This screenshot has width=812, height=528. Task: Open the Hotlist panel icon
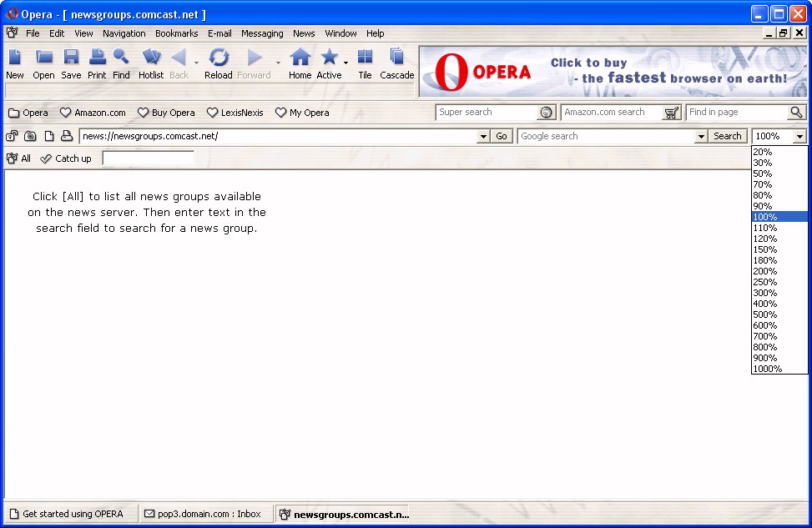click(151, 58)
